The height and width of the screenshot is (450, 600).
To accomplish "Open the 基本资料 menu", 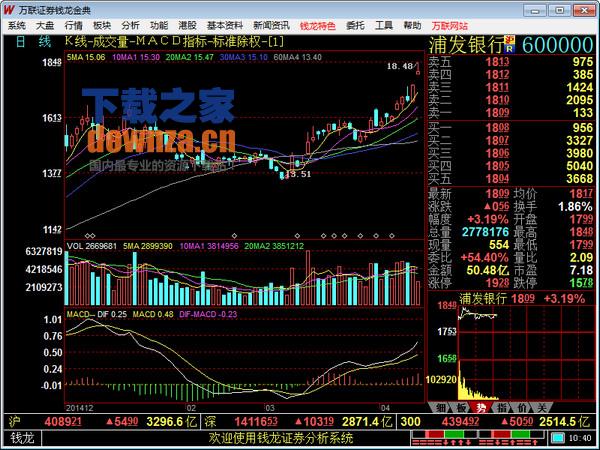I will pos(225,26).
